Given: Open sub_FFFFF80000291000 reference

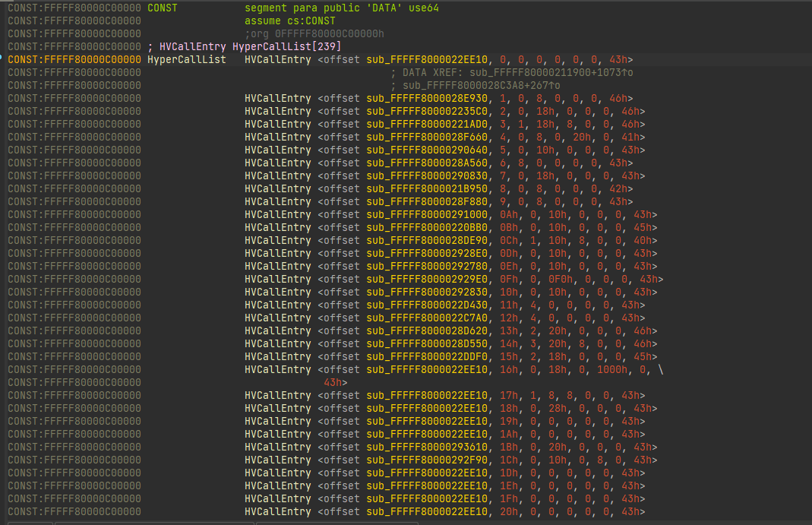Looking at the screenshot, I should 427,214.
